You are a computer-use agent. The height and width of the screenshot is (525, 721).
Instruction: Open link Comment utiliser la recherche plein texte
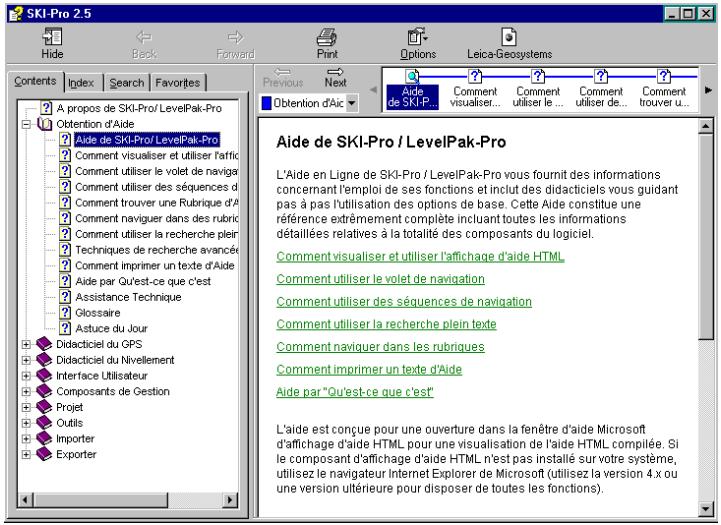click(386, 324)
